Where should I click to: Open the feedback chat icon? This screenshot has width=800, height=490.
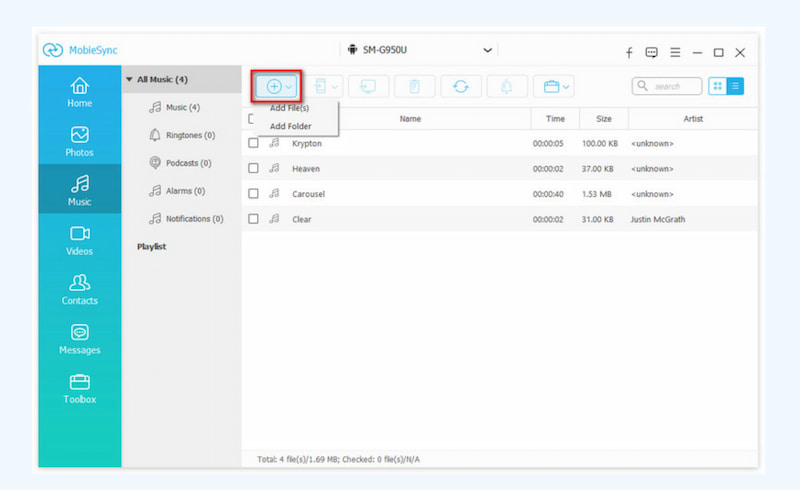pyautogui.click(x=652, y=52)
